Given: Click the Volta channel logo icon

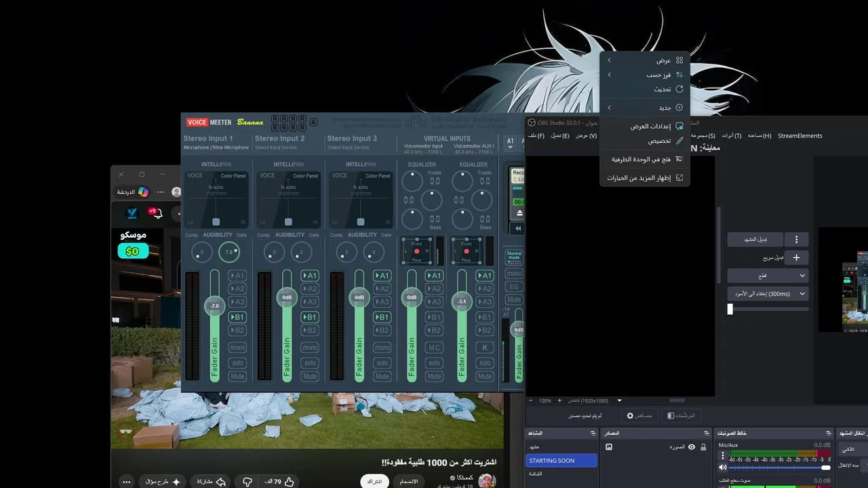Looking at the screenshot, I should tap(132, 213).
